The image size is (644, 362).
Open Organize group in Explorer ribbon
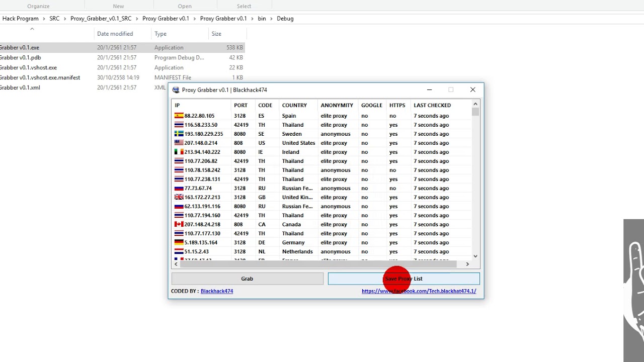pos(38,6)
